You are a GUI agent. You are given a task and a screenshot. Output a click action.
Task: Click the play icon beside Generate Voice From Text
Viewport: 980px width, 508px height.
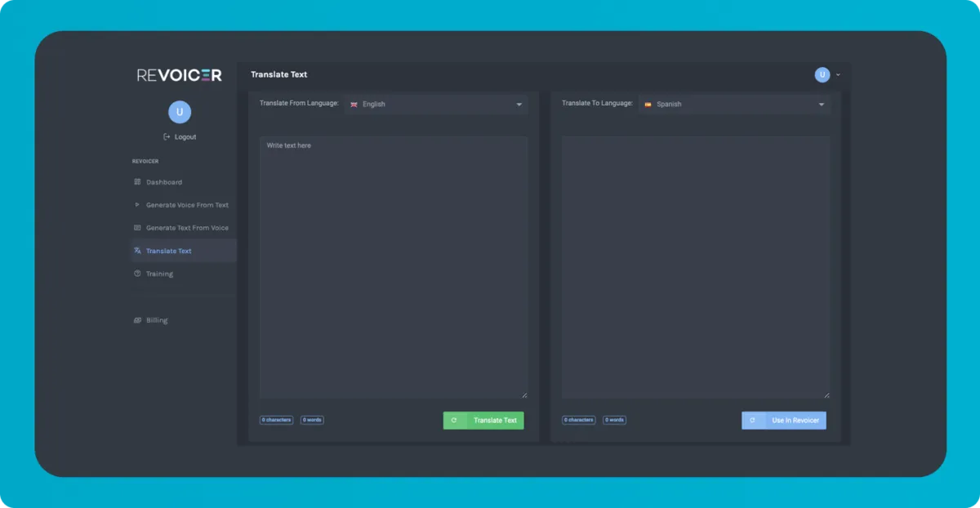tap(137, 205)
